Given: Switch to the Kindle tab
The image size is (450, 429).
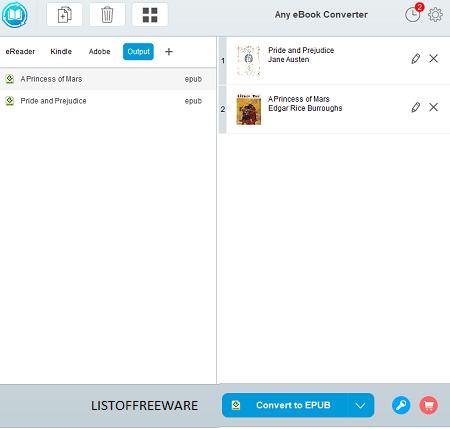Looking at the screenshot, I should pos(61,52).
